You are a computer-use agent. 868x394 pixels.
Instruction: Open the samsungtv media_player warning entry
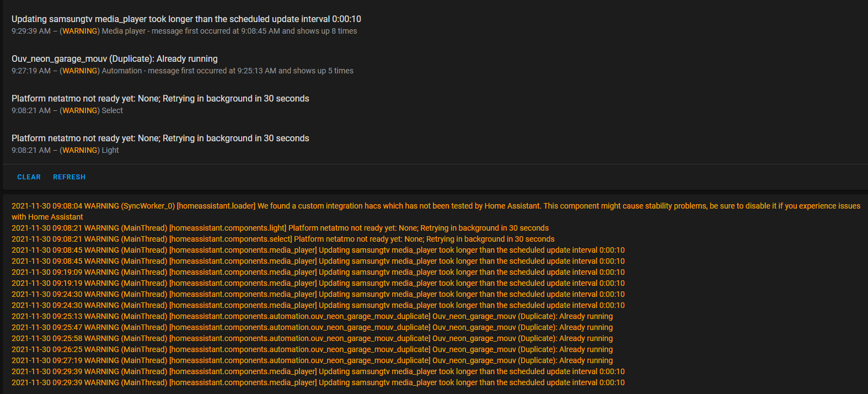(186, 24)
